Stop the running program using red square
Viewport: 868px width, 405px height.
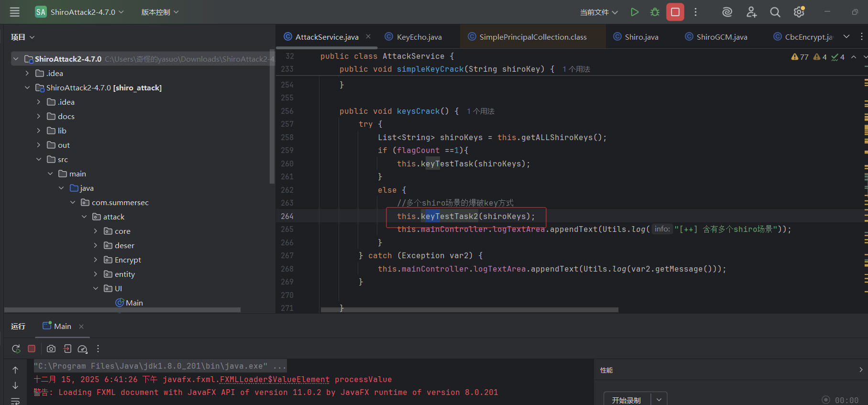(675, 12)
